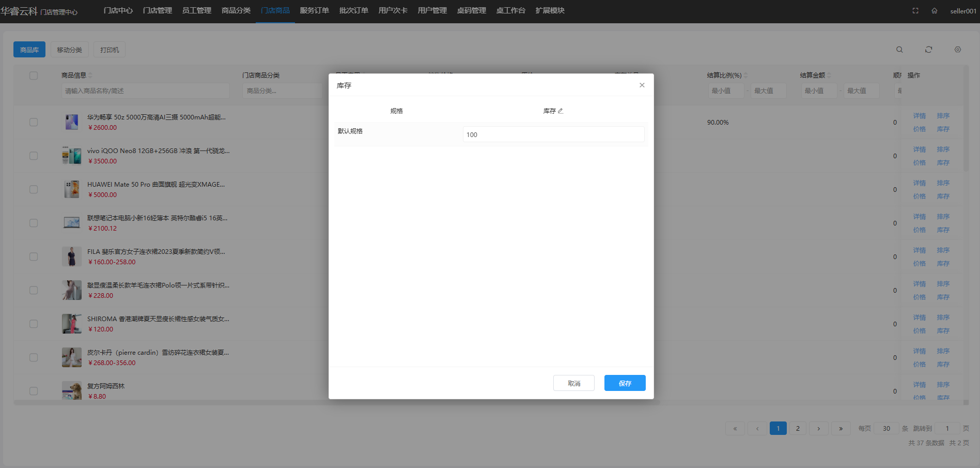Click the search magnifier icon

pyautogui.click(x=899, y=50)
